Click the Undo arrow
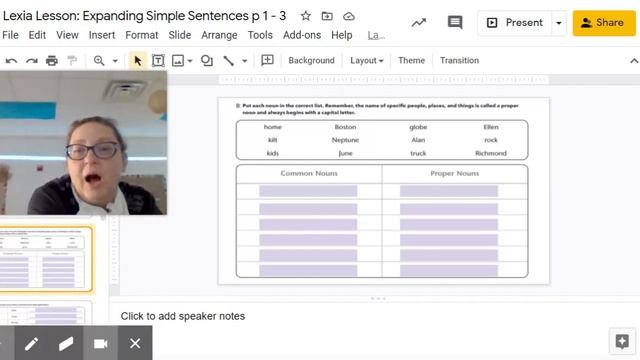This screenshot has height=360, width=640. [x=11, y=61]
